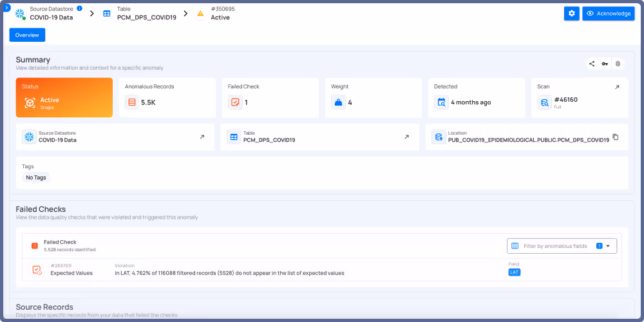
Task: Open Source Datastore COVID-19 Data arrow link
Action: click(202, 137)
